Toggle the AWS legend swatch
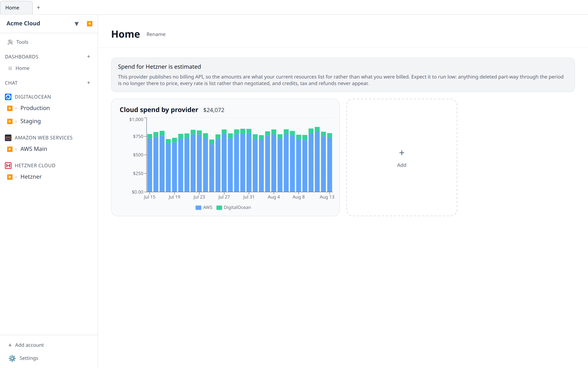This screenshot has height=368, width=588. [198, 208]
